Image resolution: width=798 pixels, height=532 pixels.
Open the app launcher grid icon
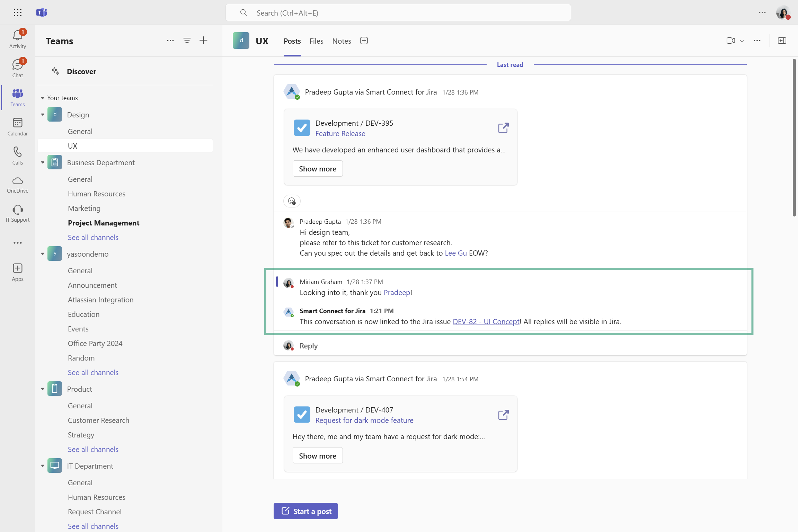[18, 12]
